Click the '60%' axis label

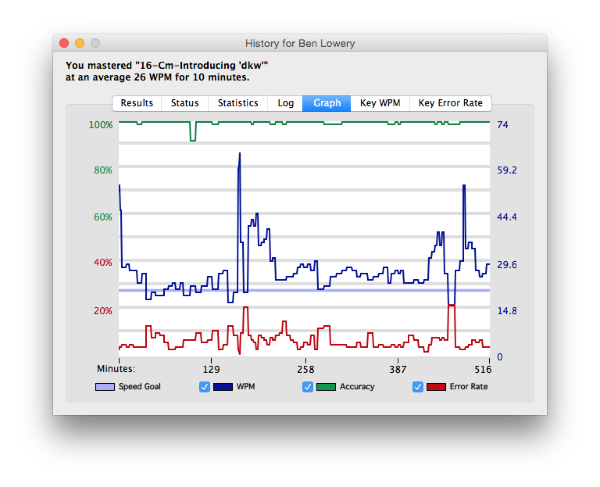(x=103, y=217)
